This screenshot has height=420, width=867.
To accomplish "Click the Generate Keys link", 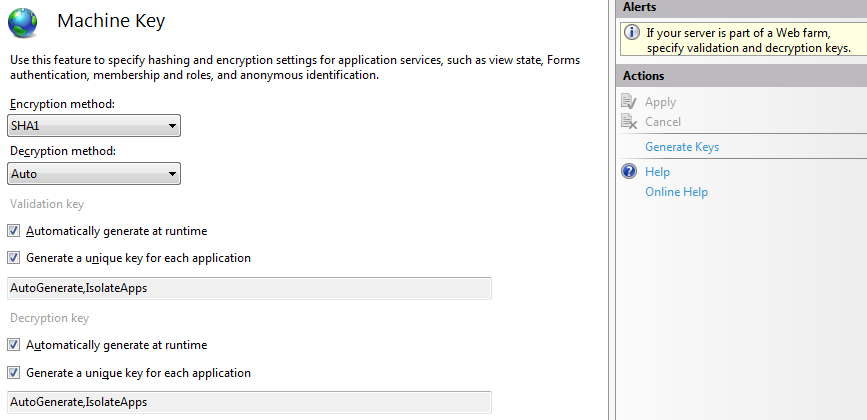I will [682, 147].
